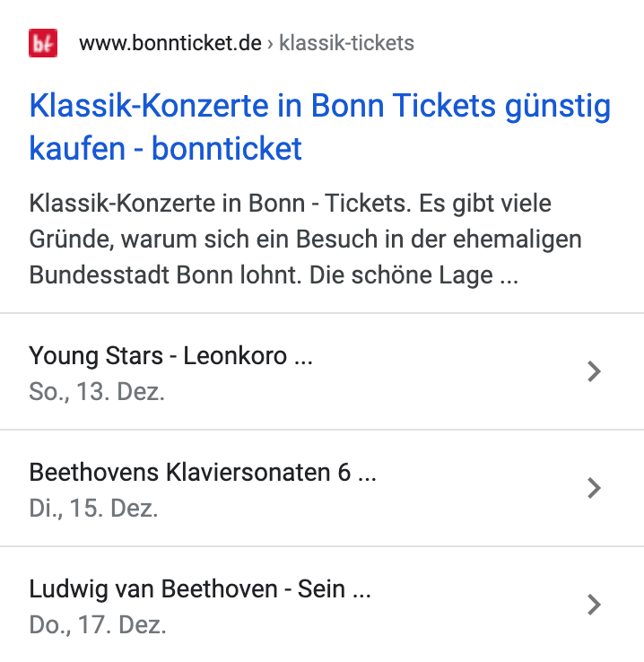Click the Di., 15. Dez. date

(x=93, y=509)
